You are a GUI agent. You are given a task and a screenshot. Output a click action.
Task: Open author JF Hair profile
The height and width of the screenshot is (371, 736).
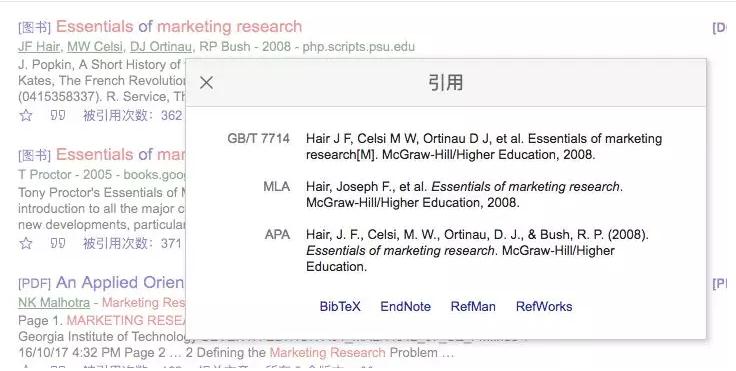coord(39,47)
